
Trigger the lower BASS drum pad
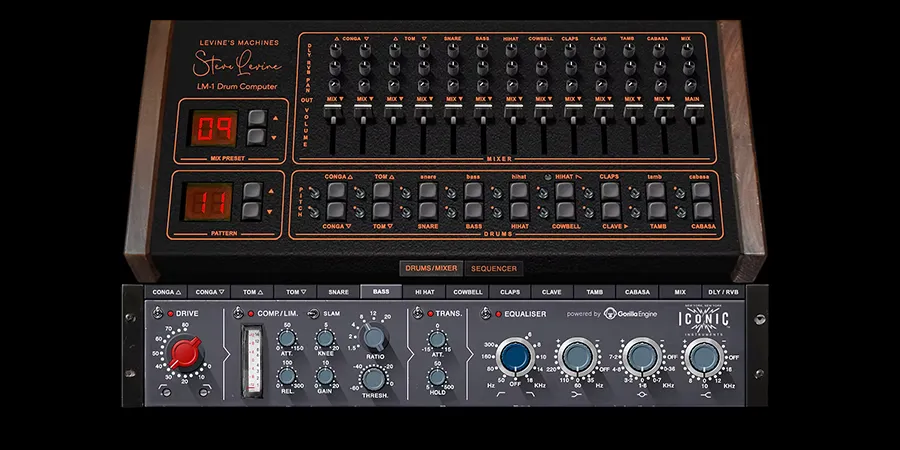(474, 211)
